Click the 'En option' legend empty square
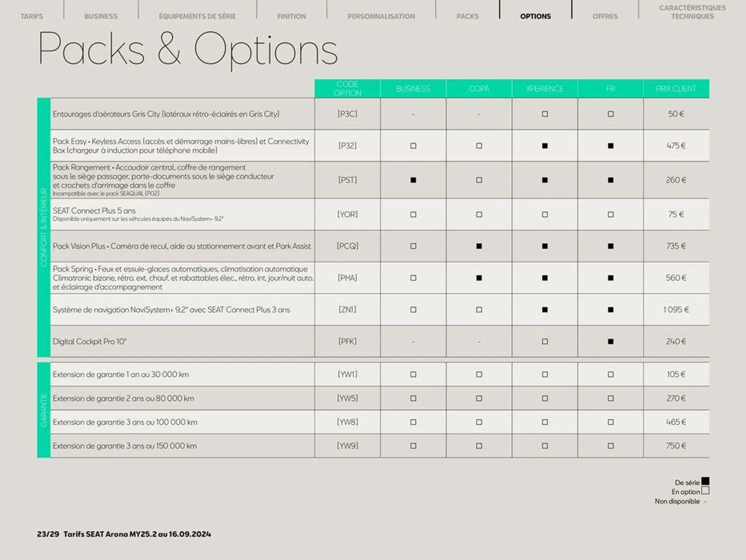 [x=705, y=491]
